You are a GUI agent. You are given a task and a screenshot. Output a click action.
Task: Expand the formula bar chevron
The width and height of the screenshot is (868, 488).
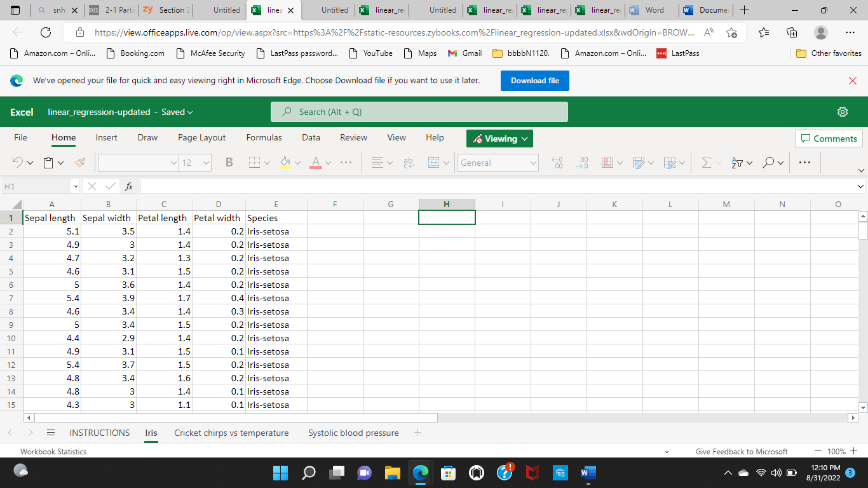click(861, 186)
